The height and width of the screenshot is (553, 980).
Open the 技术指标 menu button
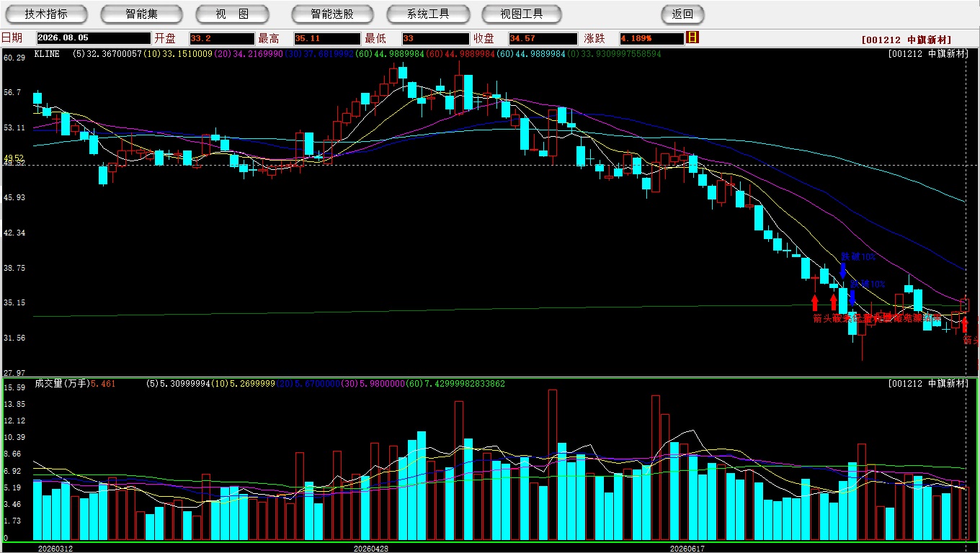click(46, 14)
